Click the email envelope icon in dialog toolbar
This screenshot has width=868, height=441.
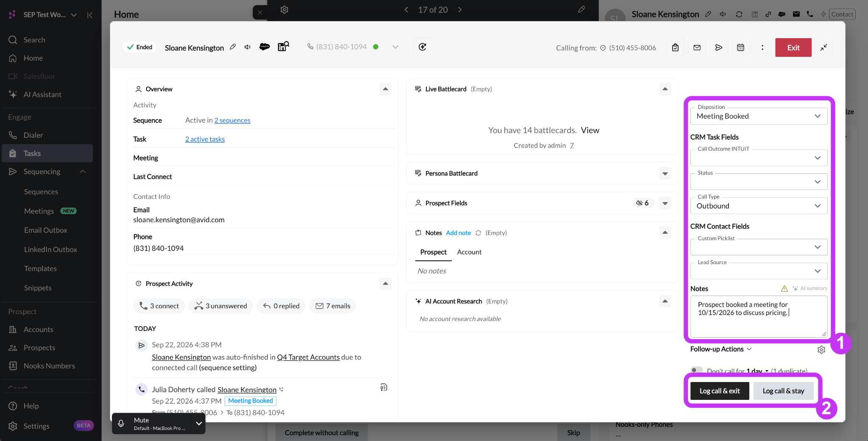click(x=697, y=47)
